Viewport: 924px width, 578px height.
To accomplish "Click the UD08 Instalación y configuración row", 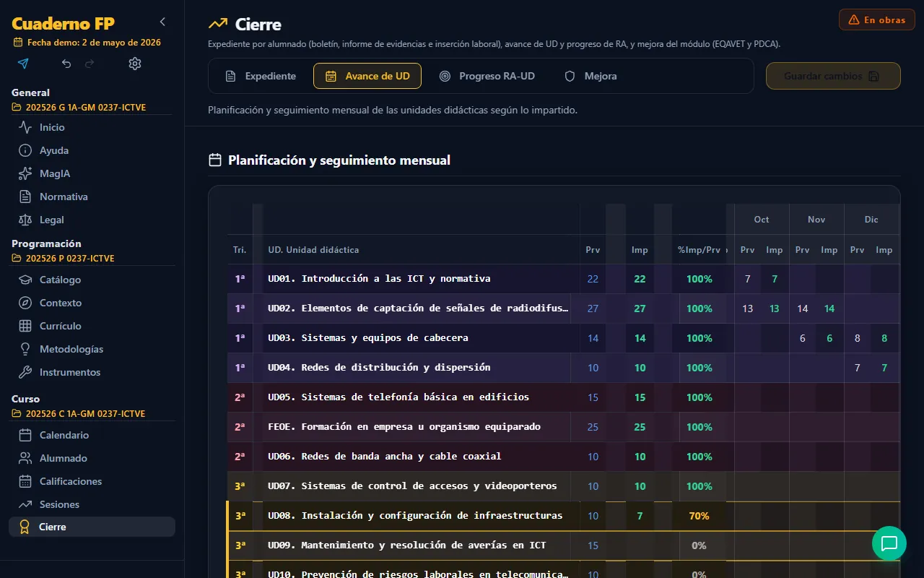I will 563,516.
